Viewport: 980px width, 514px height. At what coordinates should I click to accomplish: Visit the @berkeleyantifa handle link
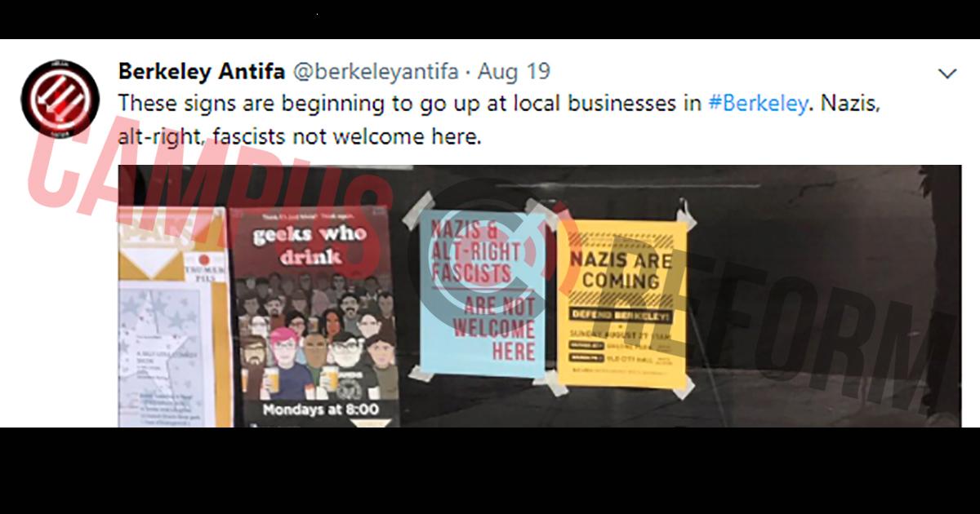tap(376, 73)
